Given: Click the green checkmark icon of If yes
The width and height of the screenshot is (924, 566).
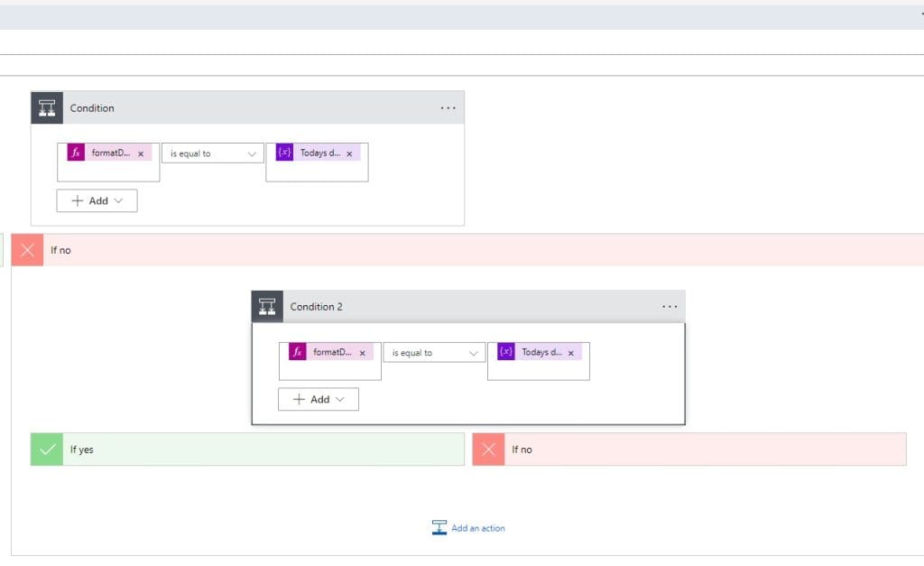Looking at the screenshot, I should click(x=47, y=450).
